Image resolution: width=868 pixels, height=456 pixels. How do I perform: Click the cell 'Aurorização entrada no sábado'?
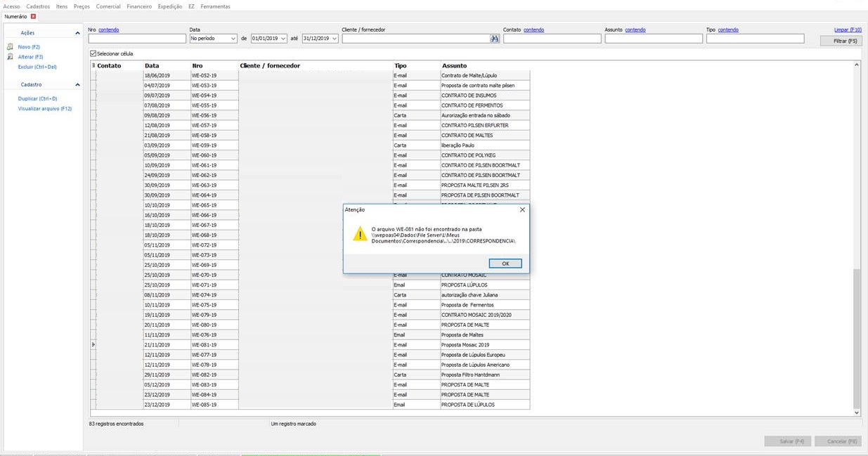point(484,115)
